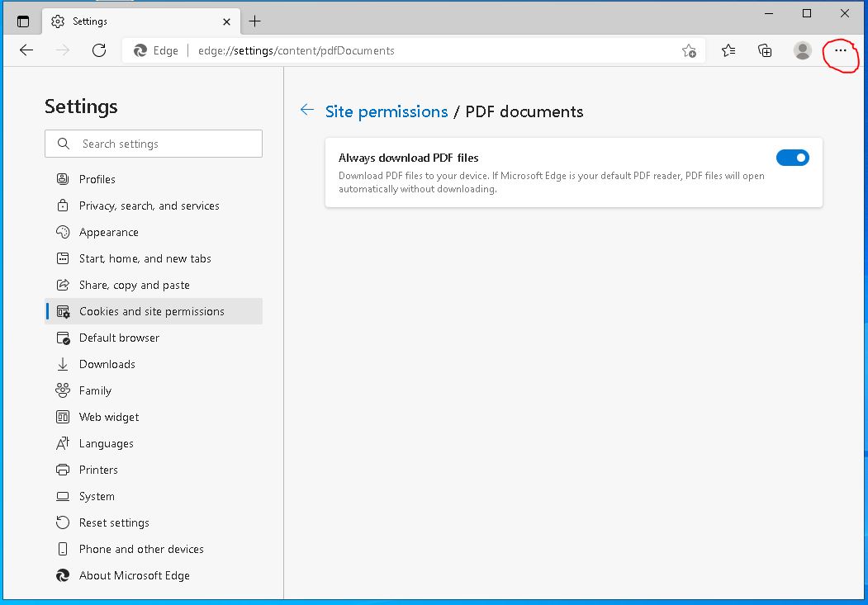Select Start, home, and new tabs
868x605 pixels.
point(154,259)
